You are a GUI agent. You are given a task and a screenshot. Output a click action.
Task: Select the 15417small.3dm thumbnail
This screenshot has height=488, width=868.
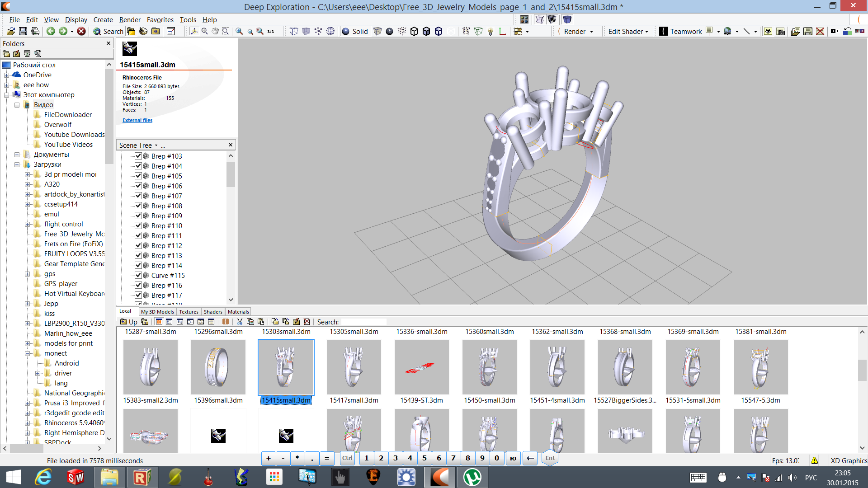point(354,367)
